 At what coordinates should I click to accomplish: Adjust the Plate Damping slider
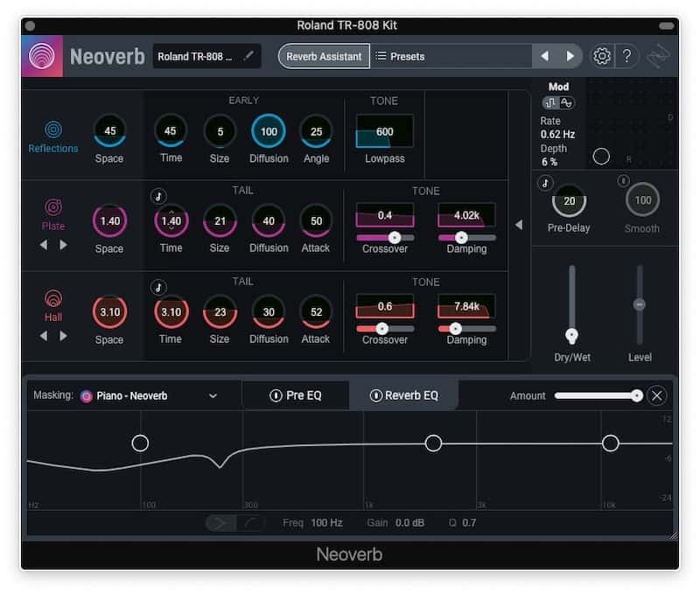tap(466, 237)
